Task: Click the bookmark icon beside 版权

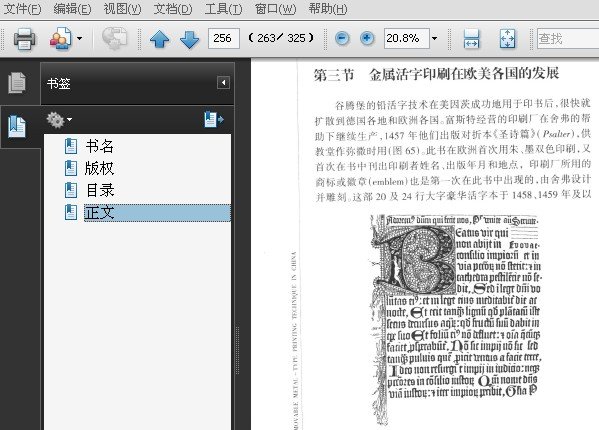Action: (x=71, y=168)
